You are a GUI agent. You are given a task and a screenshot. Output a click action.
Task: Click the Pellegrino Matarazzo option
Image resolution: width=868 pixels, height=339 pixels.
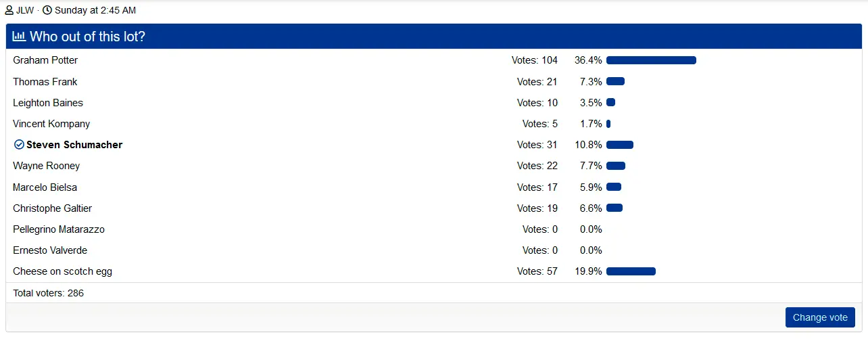pyautogui.click(x=59, y=229)
